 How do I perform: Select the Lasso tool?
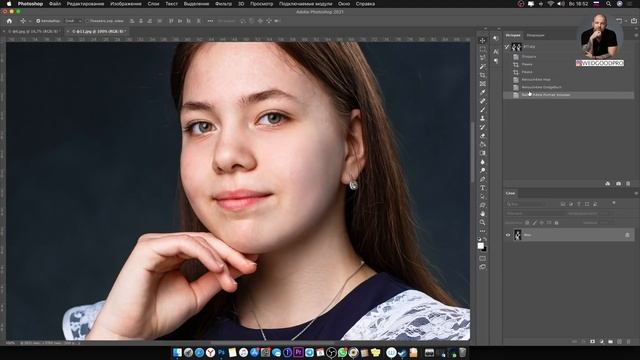[482, 58]
